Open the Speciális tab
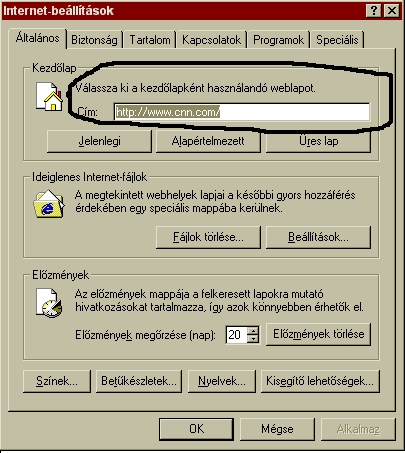405x453 pixels. (337, 40)
